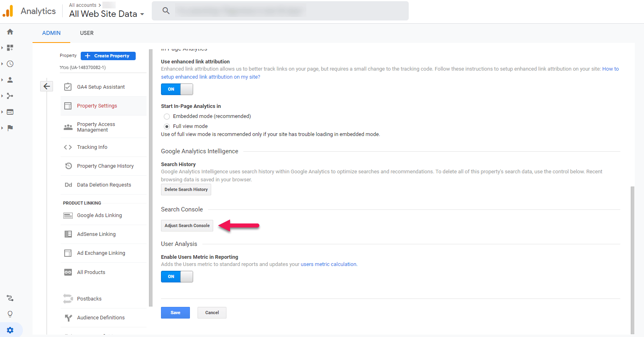This screenshot has height=337, width=644.
Task: Open AdSense Linking menu item
Action: pos(103,234)
